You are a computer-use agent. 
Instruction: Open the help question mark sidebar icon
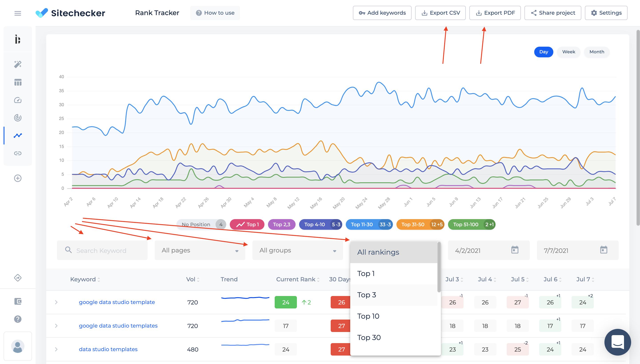18,319
